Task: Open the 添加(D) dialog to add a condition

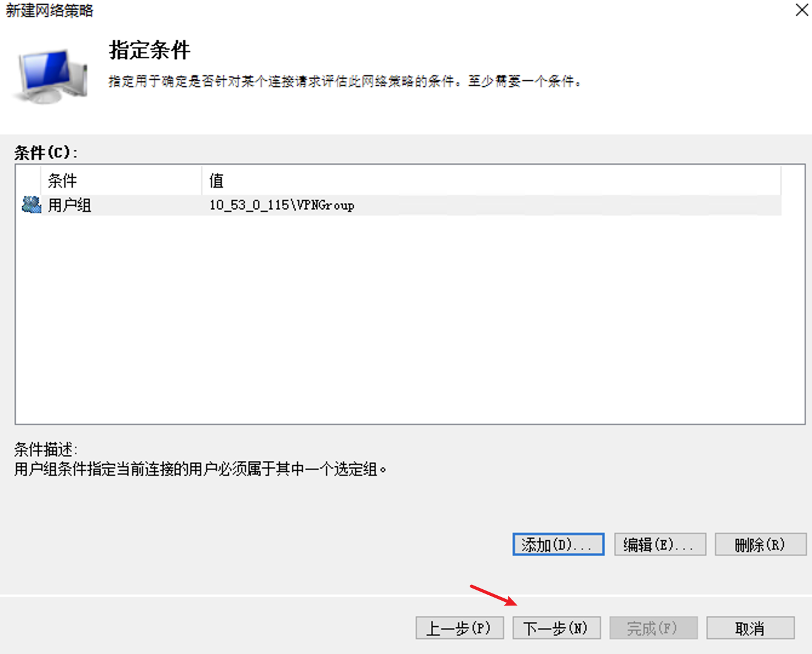Action: (557, 544)
